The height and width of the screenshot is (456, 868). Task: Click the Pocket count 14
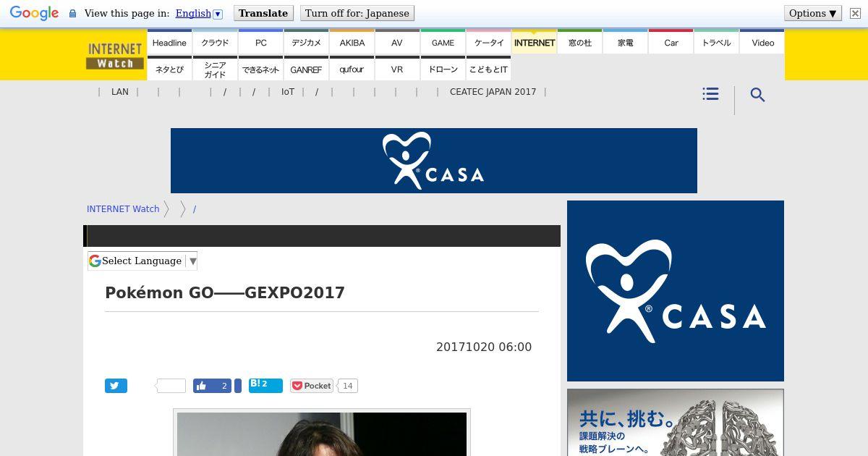[347, 386]
